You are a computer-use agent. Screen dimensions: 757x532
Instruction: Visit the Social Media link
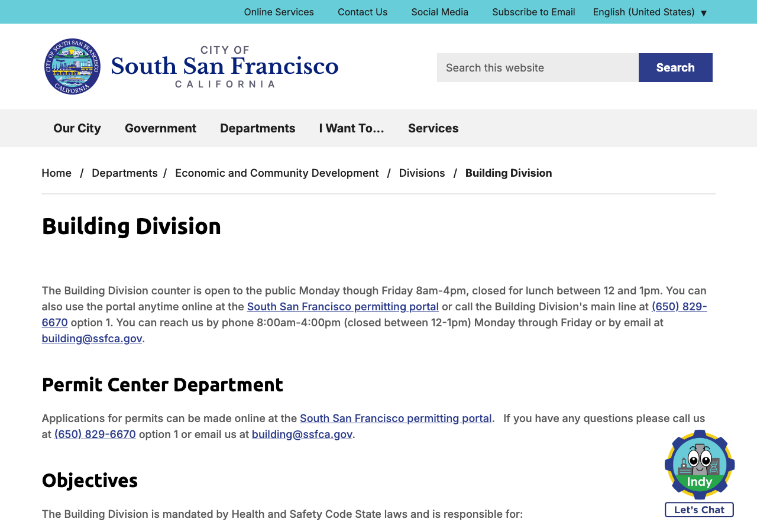coord(439,12)
